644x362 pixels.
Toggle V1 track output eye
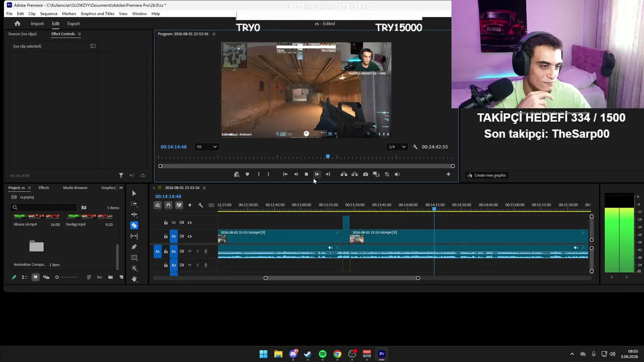(190, 236)
